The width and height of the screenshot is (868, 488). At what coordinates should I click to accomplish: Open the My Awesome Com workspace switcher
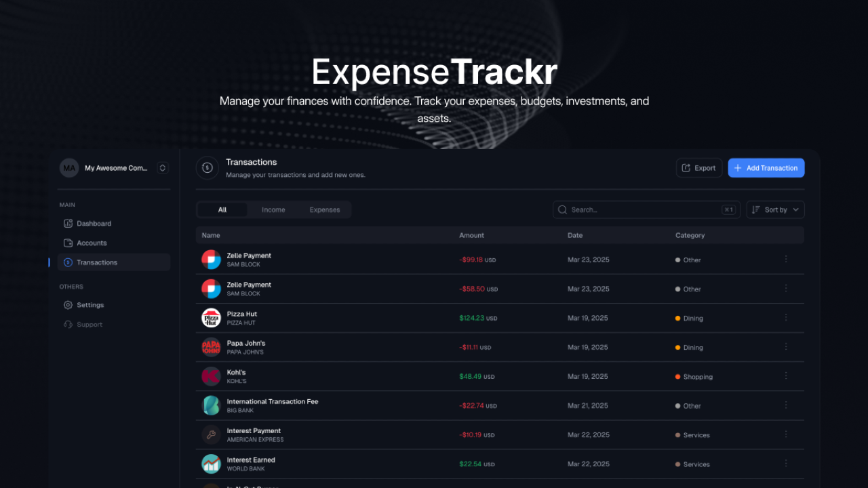(162, 167)
